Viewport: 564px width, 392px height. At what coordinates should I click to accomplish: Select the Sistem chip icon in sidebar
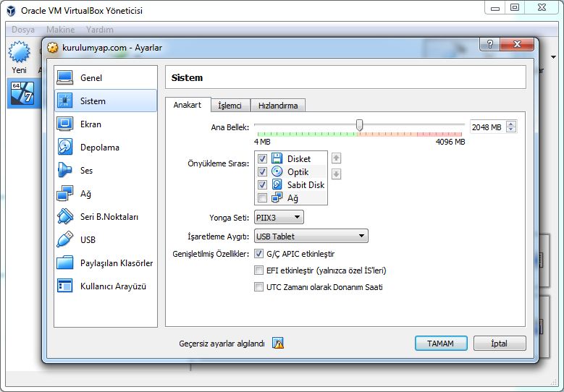pos(64,101)
